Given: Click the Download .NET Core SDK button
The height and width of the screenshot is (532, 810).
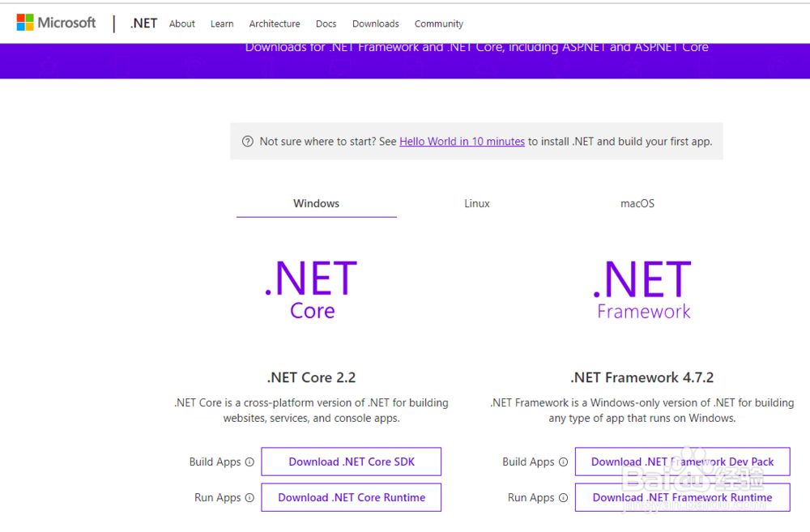Looking at the screenshot, I should [351, 462].
